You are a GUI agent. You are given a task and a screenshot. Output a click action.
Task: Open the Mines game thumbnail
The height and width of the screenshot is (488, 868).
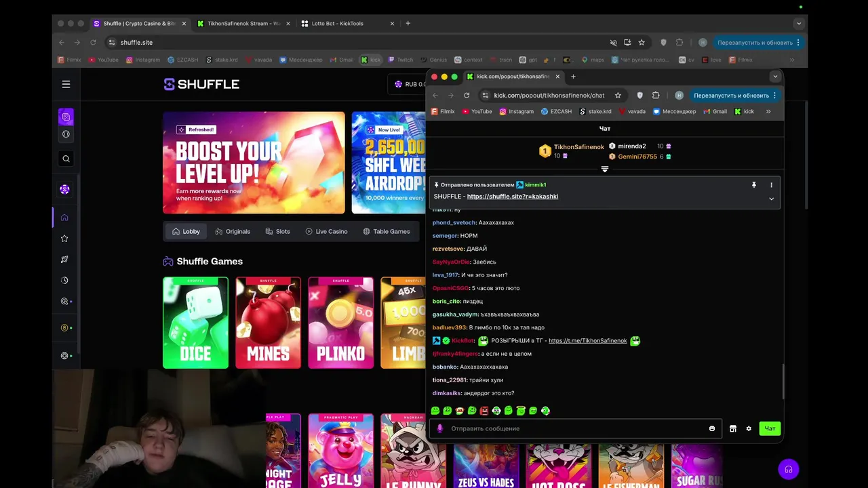click(268, 323)
